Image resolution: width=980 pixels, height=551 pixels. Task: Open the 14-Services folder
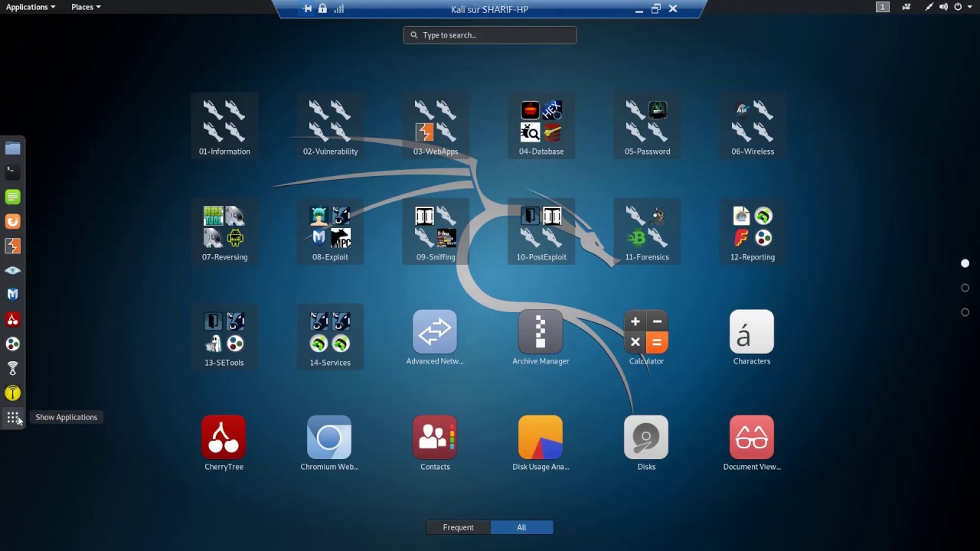330,338
